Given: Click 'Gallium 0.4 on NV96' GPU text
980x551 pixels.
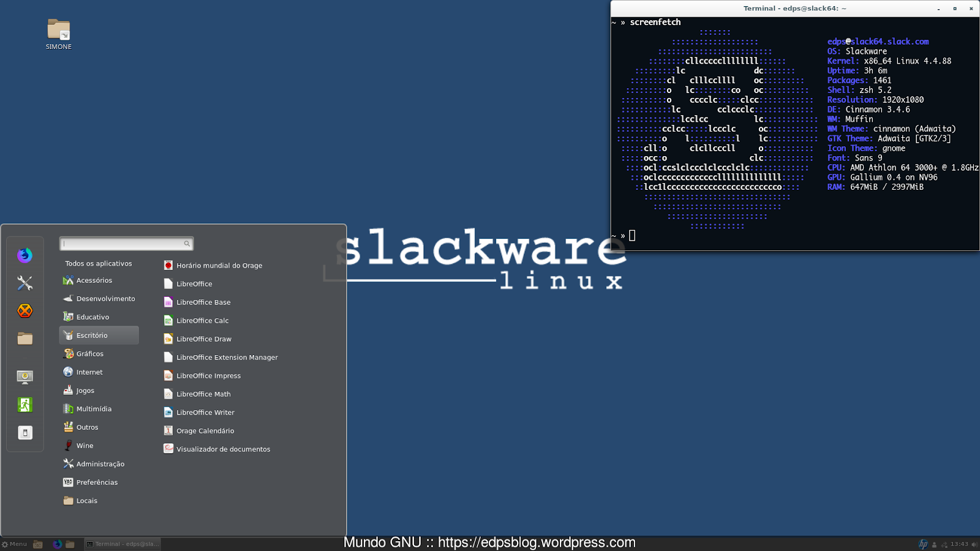Looking at the screenshot, I should click(894, 178).
